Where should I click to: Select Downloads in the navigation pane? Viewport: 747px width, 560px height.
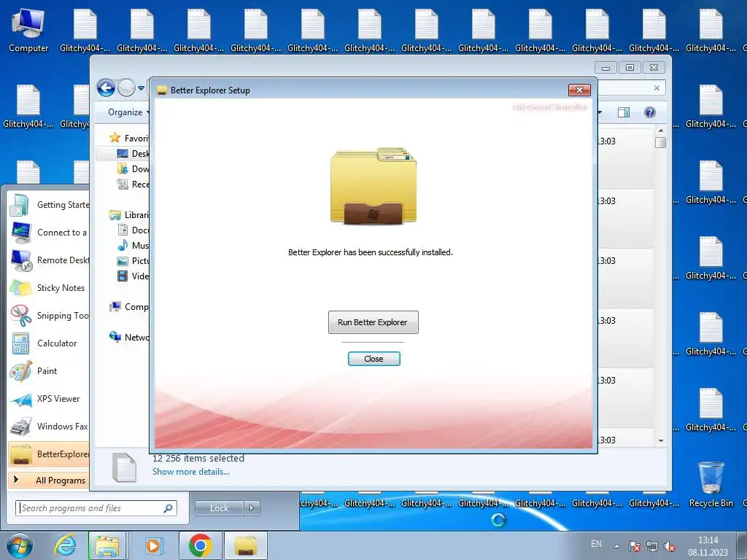pyautogui.click(x=133, y=168)
